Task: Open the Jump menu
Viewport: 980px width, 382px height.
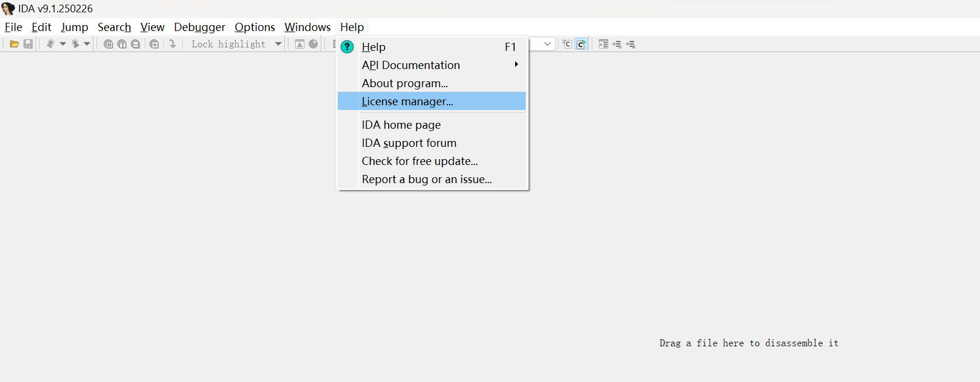Action: [74, 27]
